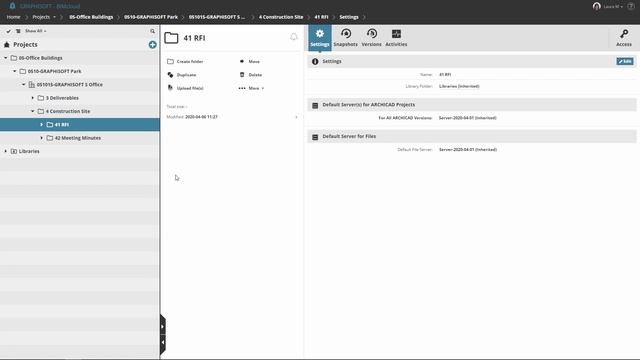Click the Settings section info icon
The height and width of the screenshot is (360, 640).
(x=315, y=61)
